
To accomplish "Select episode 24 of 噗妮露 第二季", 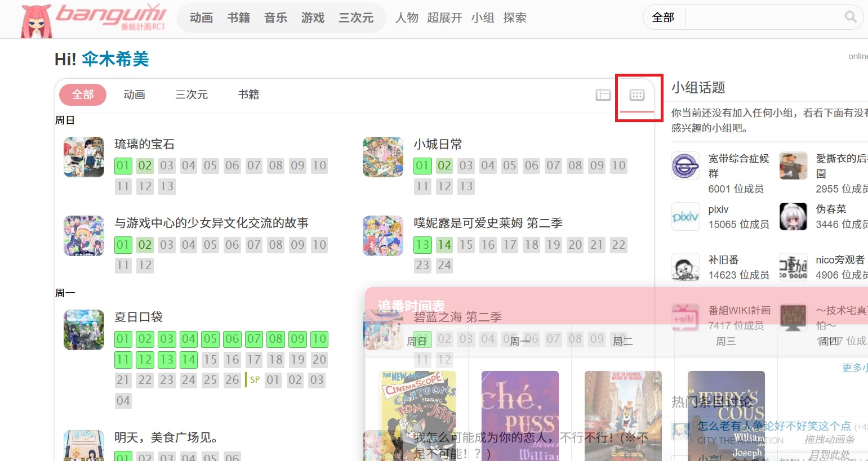I will coord(444,265).
